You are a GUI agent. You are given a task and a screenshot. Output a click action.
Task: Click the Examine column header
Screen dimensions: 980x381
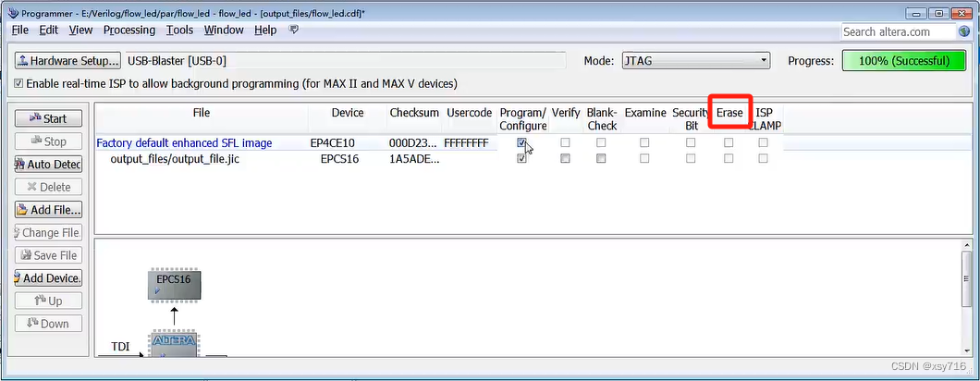(645, 113)
